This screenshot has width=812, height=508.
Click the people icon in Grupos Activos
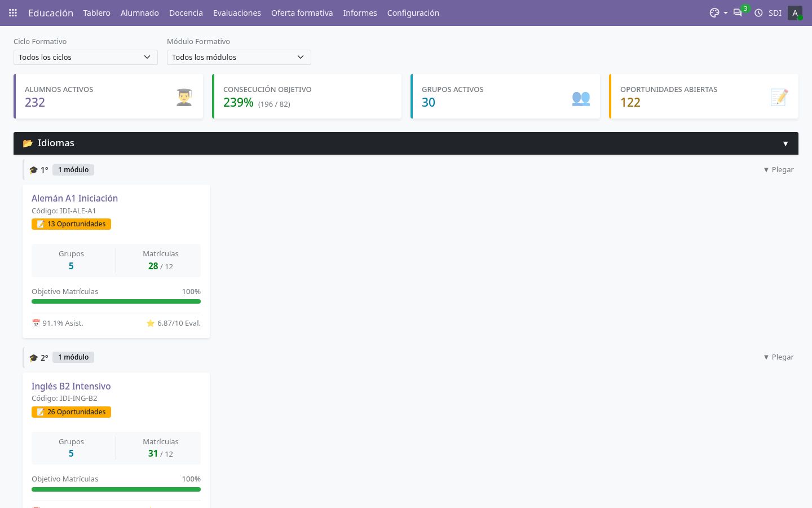coord(581,98)
